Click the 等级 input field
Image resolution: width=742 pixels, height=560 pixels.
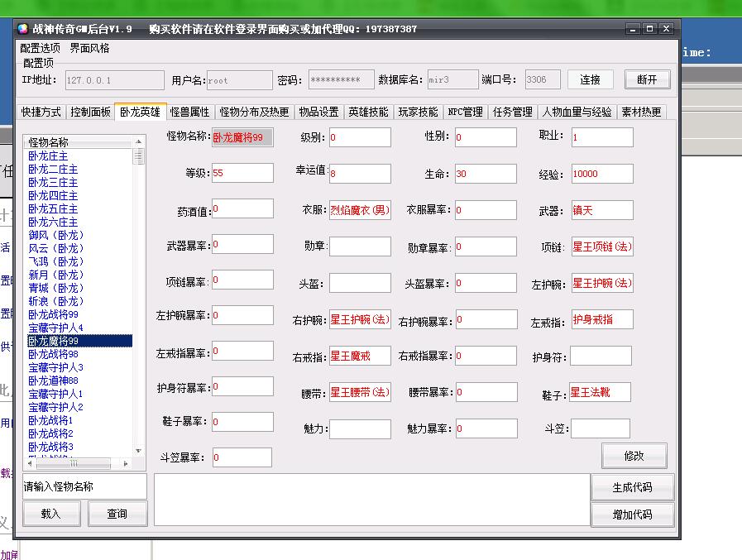[242, 173]
